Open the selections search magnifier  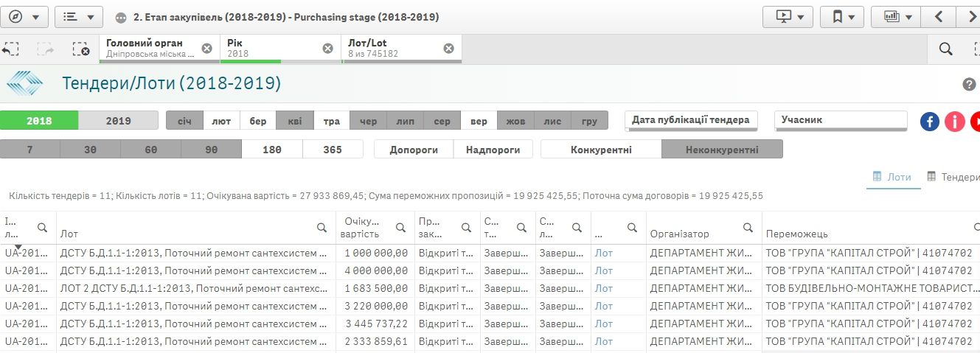[x=945, y=49]
